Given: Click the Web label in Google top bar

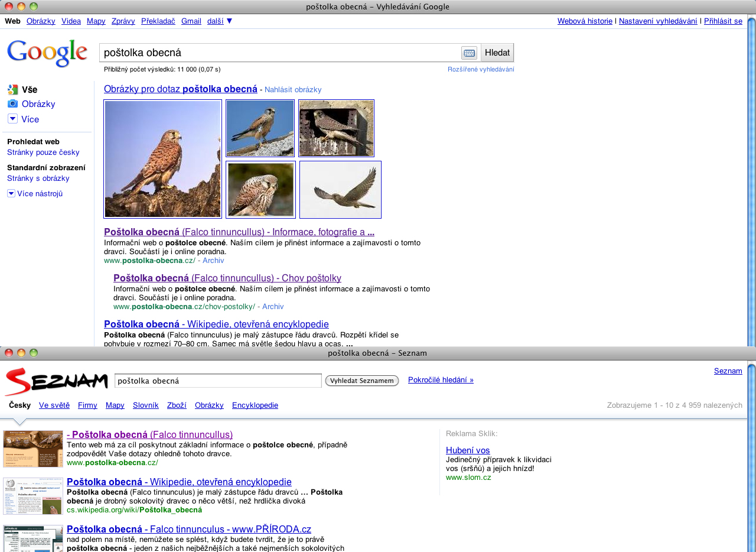Looking at the screenshot, I should point(12,21).
